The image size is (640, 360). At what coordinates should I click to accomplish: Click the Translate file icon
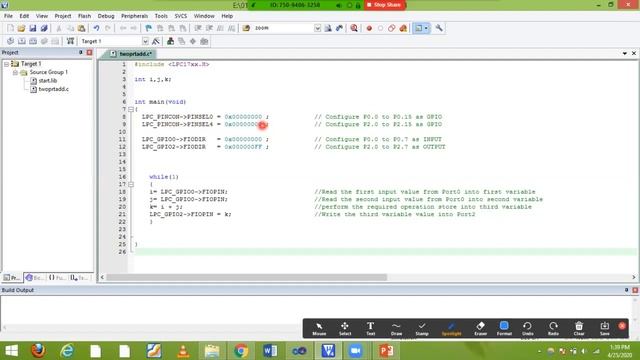pyautogui.click(x=10, y=41)
